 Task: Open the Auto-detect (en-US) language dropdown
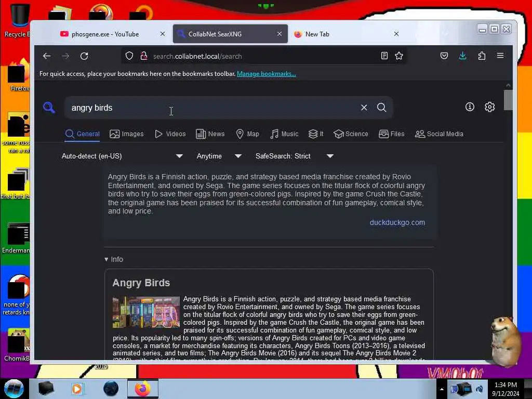click(x=122, y=156)
